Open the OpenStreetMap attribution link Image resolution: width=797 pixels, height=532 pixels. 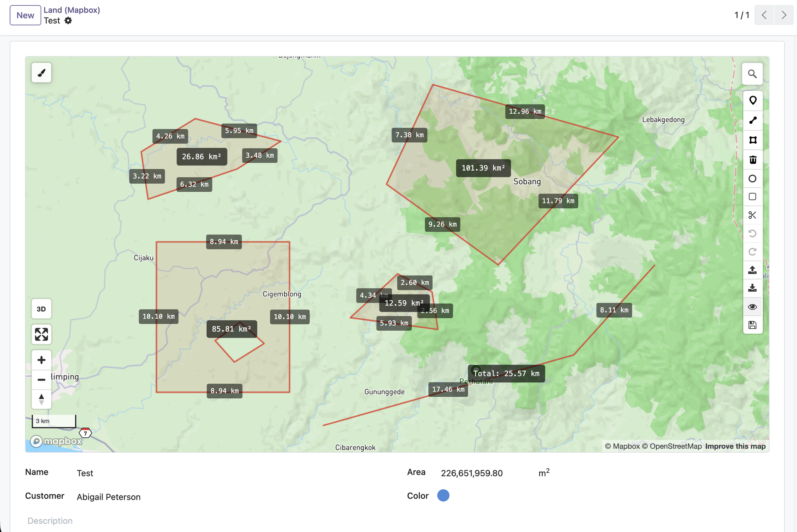pos(672,447)
